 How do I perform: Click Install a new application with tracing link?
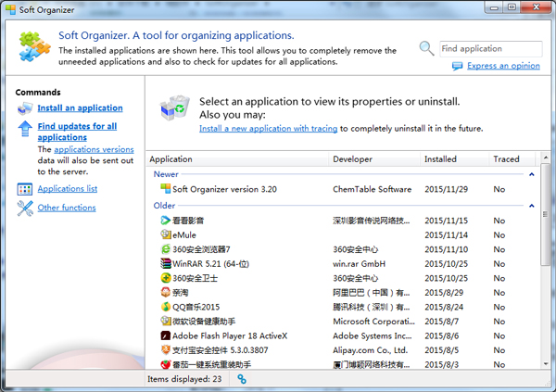click(x=269, y=129)
